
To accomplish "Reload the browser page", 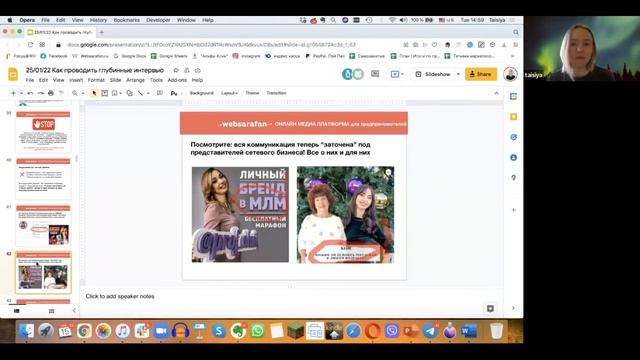I will pos(31,44).
